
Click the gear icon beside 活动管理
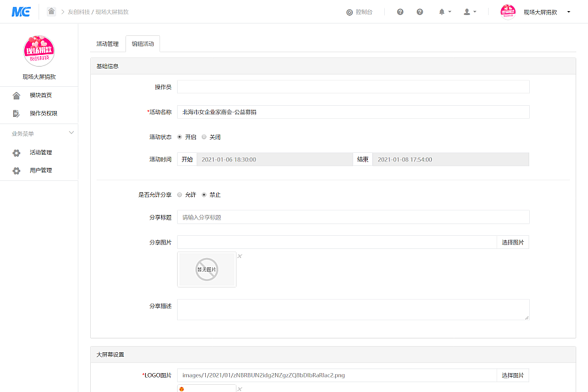16,153
